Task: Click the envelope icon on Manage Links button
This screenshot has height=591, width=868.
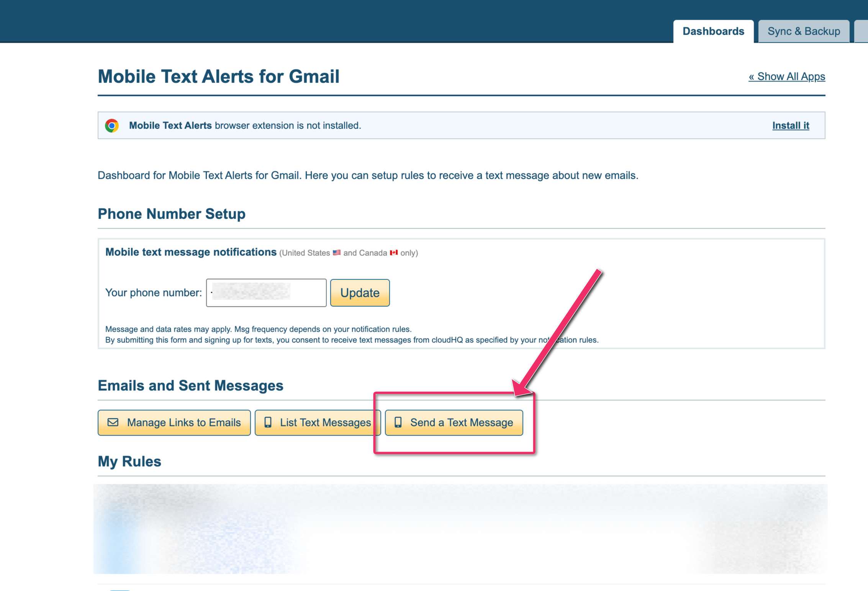Action: coord(113,422)
